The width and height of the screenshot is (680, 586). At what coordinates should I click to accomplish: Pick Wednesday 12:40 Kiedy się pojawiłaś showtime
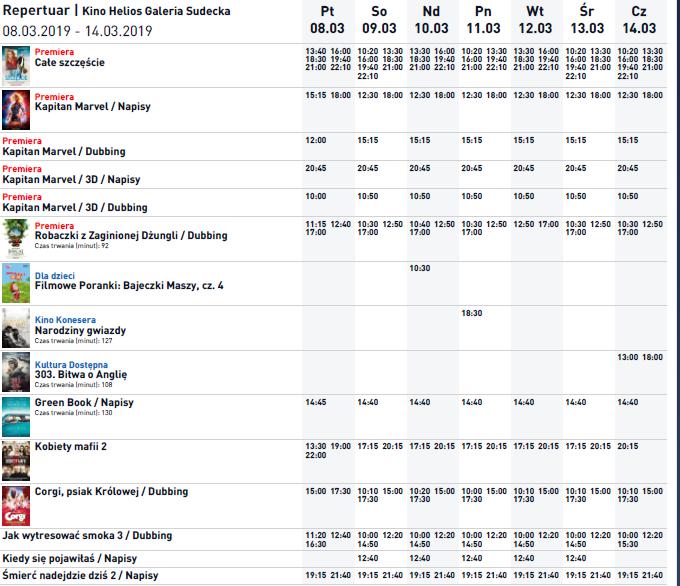[576, 558]
